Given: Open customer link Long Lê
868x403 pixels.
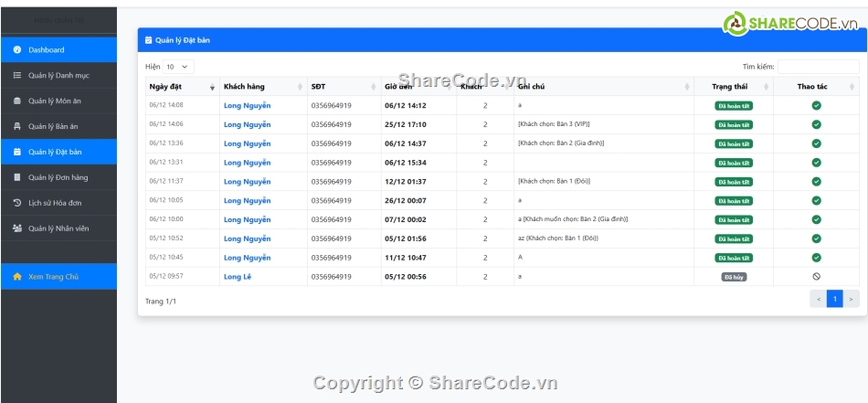Looking at the screenshot, I should pyautogui.click(x=238, y=276).
